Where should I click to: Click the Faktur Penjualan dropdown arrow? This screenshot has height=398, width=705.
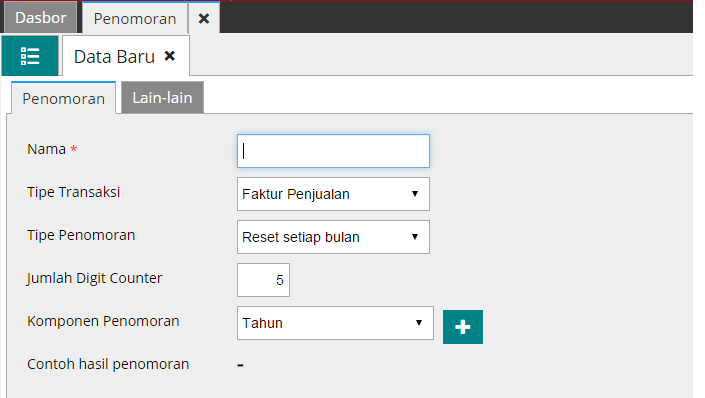coord(415,194)
